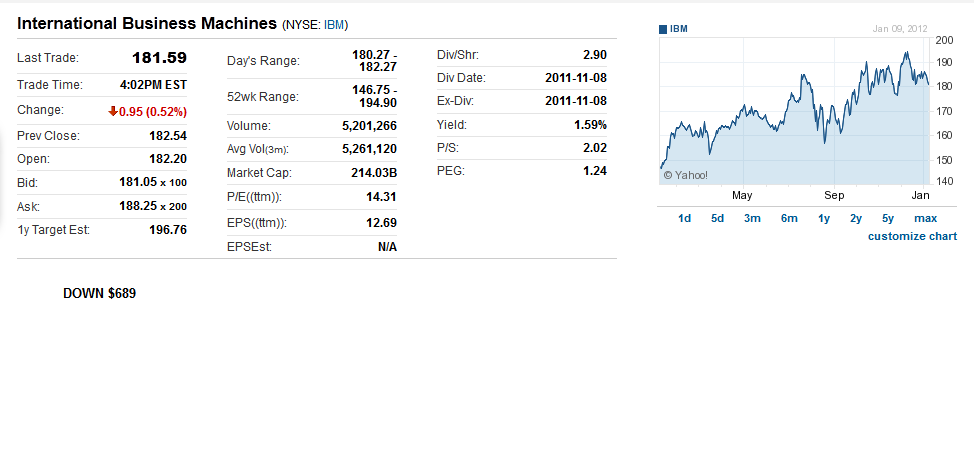This screenshot has width=974, height=460.
Task: Click the International Business Machines heading
Action: 147,24
